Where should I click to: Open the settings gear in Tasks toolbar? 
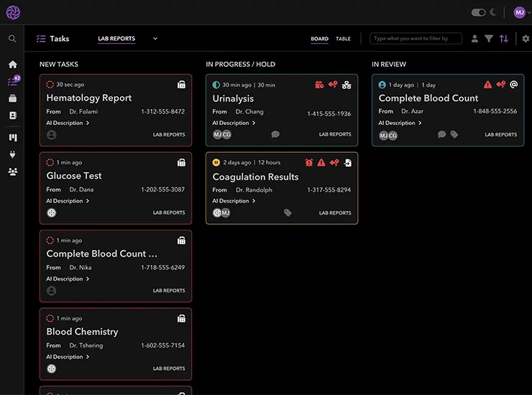click(x=526, y=39)
